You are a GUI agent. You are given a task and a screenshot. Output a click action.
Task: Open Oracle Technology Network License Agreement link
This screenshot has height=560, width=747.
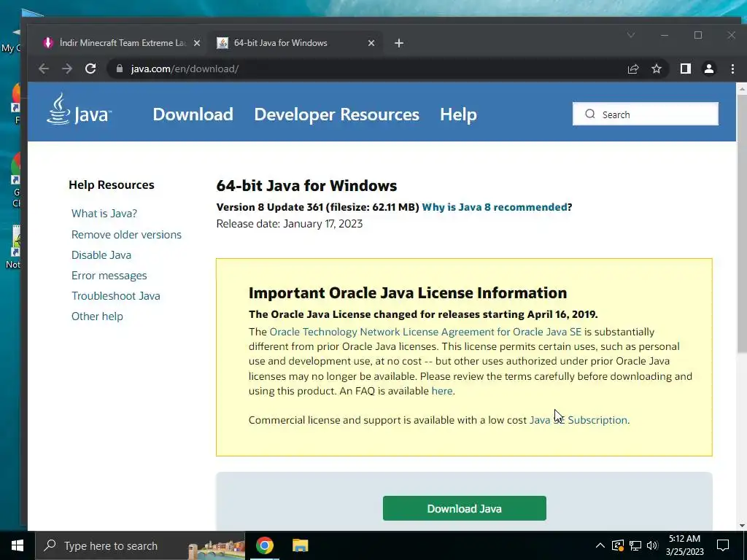(425, 332)
